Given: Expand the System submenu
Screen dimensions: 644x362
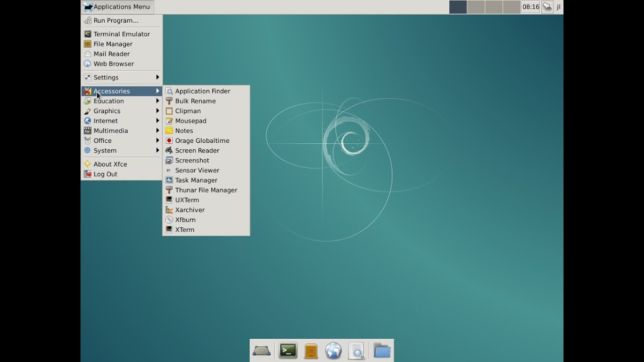Looking at the screenshot, I should click(x=122, y=150).
